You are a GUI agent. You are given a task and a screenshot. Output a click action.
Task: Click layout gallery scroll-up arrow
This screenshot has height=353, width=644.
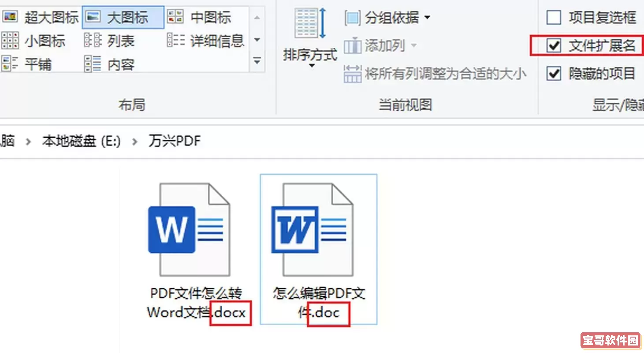(257, 18)
